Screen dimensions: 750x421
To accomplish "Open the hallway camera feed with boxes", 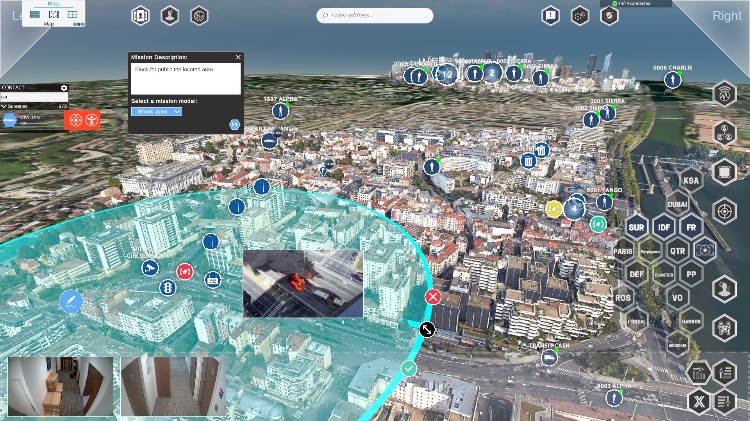I will [61, 387].
